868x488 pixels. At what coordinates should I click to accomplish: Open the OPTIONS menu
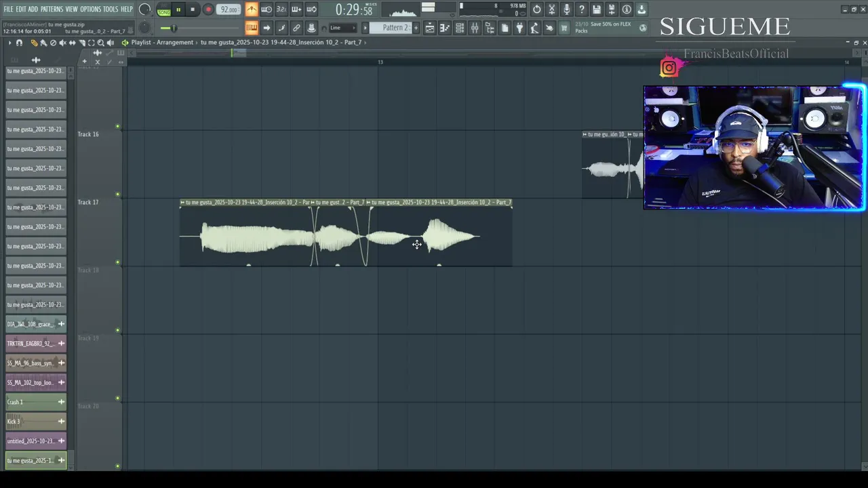pos(90,9)
